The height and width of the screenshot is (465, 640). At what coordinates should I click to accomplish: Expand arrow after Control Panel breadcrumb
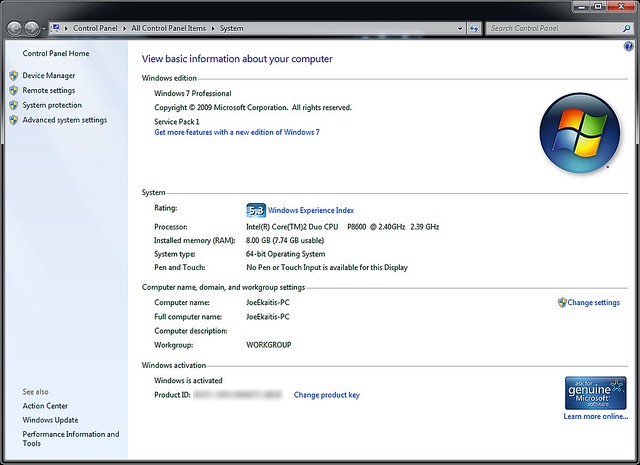(x=124, y=29)
